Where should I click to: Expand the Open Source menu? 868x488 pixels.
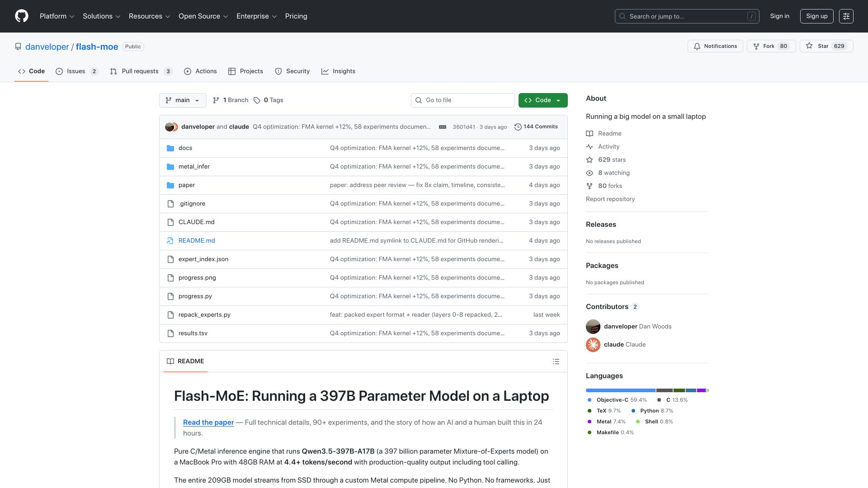203,16
